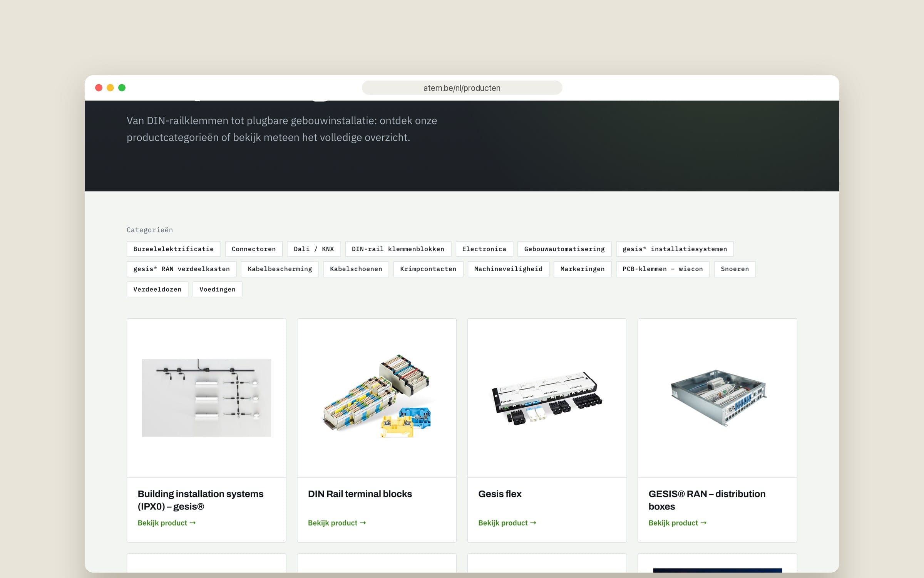924x578 pixels.
Task: Open gesis installatiesystemen category
Action: (675, 249)
